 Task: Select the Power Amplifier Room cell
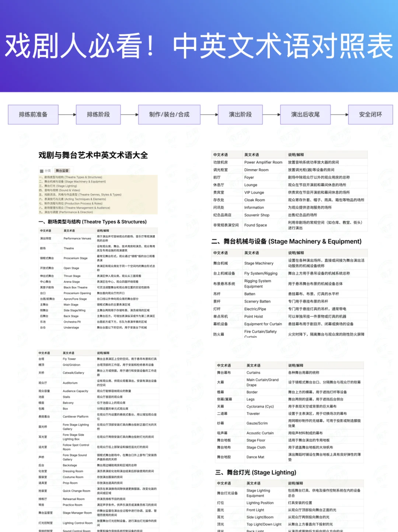(263, 162)
